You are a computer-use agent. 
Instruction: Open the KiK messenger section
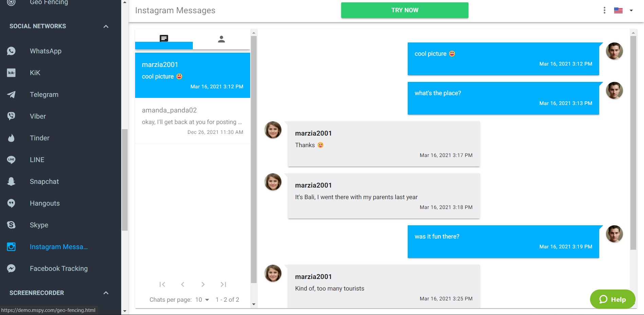[x=35, y=73]
